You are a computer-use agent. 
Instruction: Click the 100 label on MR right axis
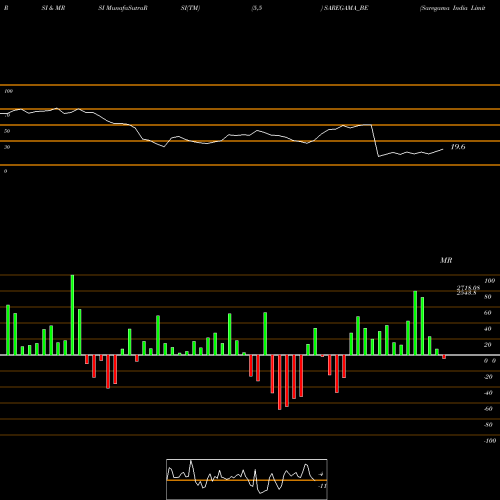click(x=490, y=281)
